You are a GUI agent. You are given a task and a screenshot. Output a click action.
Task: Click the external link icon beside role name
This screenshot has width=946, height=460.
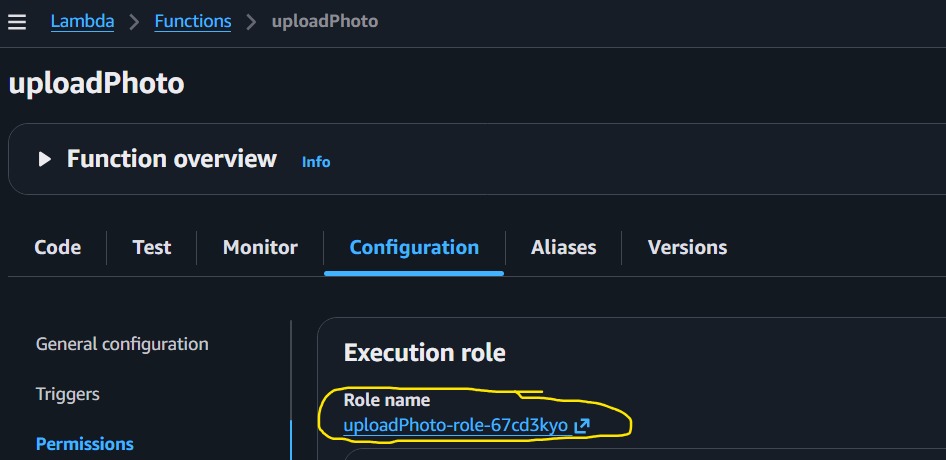tap(582, 426)
